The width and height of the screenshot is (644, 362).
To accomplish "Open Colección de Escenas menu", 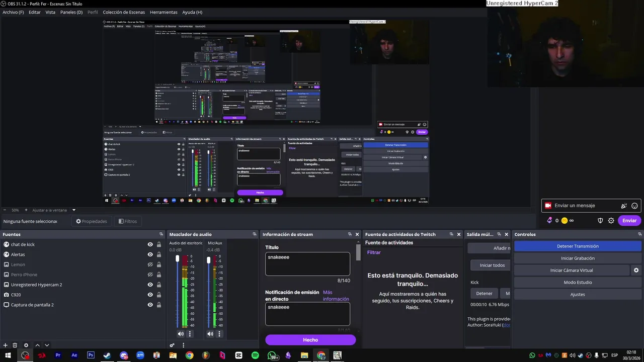I will click(124, 12).
